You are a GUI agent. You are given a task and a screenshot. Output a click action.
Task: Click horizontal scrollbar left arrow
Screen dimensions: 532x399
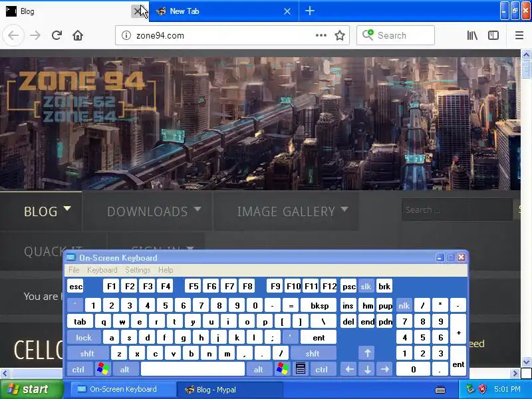click(x=5, y=374)
